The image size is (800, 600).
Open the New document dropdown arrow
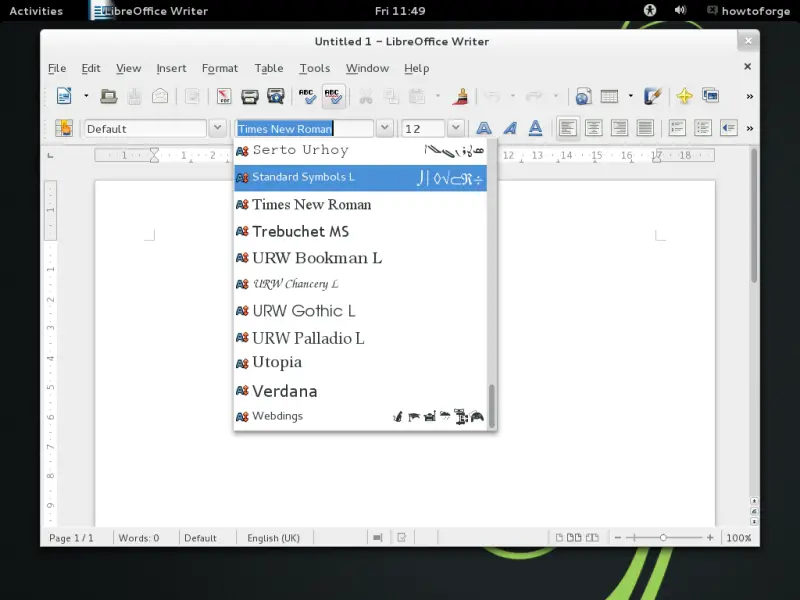86,96
